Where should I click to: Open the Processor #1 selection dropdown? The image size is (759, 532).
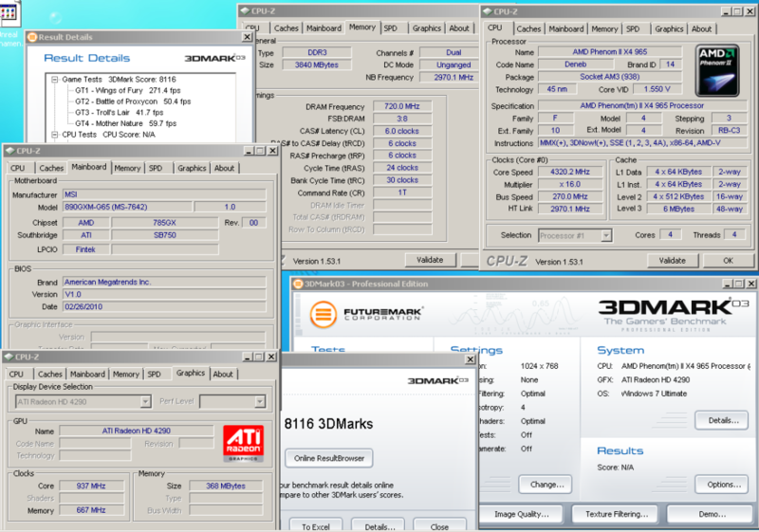[x=607, y=235]
